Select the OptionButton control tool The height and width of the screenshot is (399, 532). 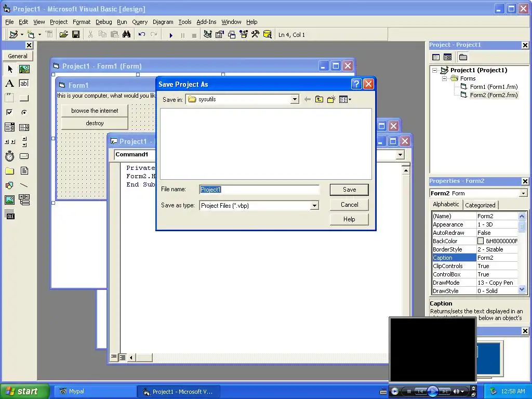pos(24,112)
